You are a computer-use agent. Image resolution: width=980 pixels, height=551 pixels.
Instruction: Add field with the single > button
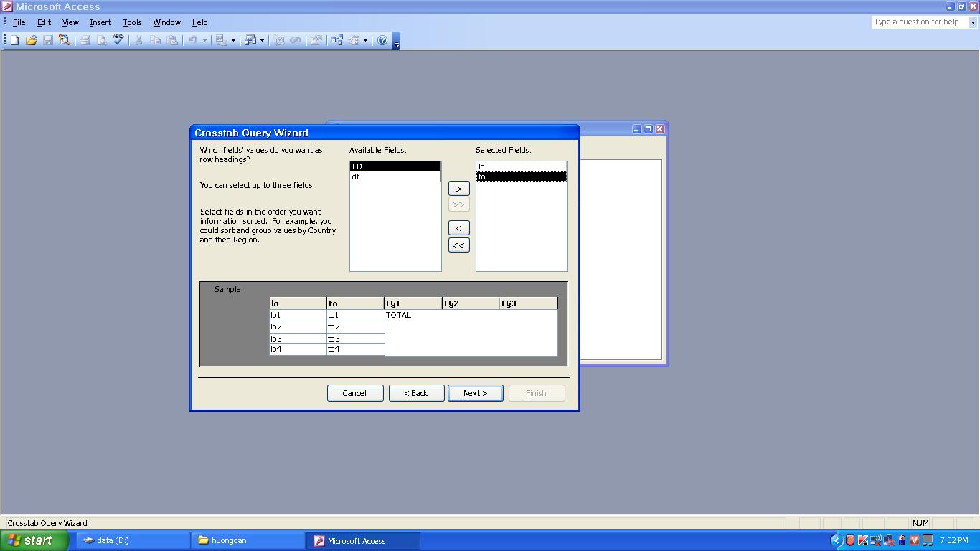[x=458, y=189]
